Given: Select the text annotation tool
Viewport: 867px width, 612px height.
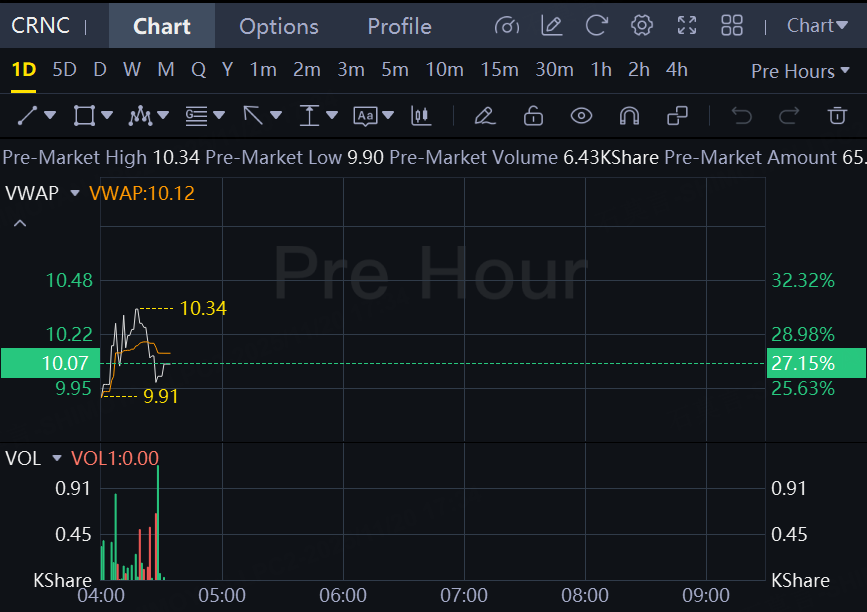Looking at the screenshot, I should 365,116.
